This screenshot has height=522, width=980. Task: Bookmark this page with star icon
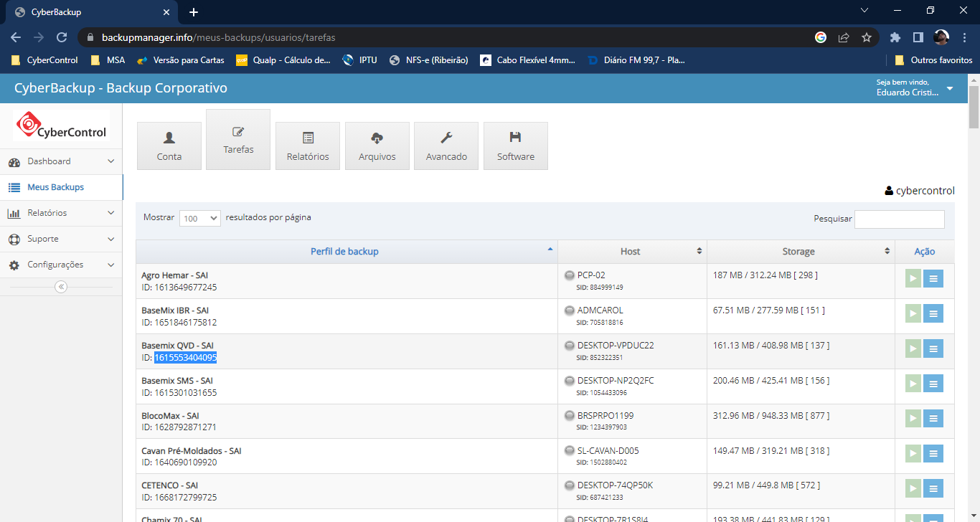[x=866, y=37]
